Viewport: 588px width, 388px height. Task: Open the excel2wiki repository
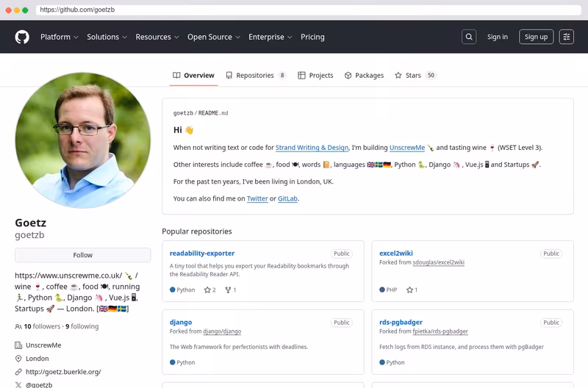[396, 254]
